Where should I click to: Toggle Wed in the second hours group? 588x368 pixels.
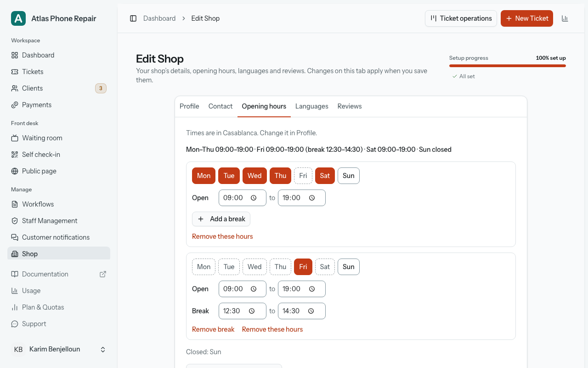click(x=254, y=267)
